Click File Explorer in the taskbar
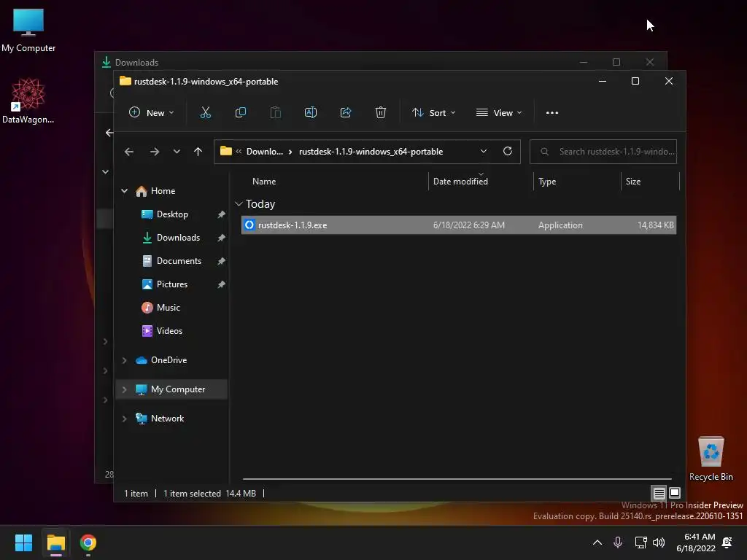The width and height of the screenshot is (747, 560). 55,542
